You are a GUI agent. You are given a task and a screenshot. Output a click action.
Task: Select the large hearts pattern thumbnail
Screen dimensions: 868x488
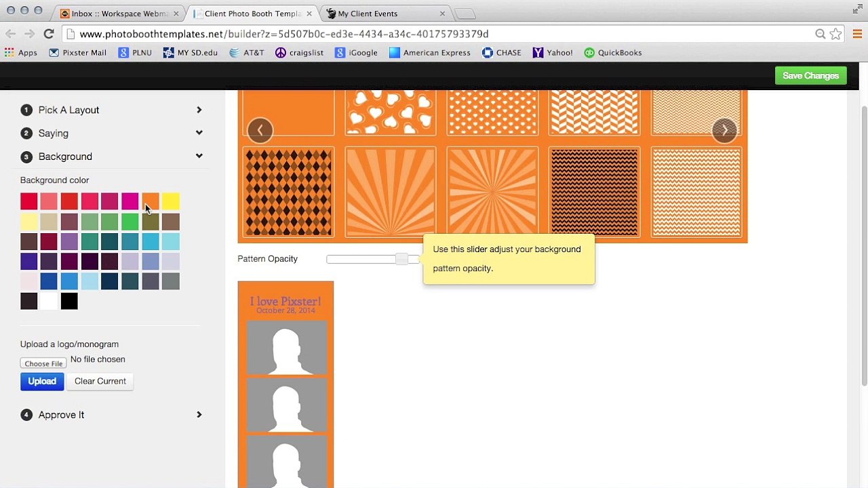click(391, 113)
